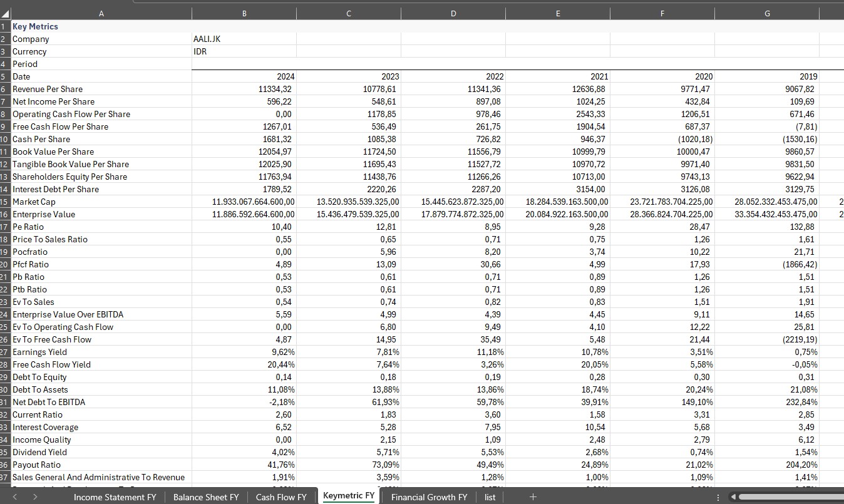844x504 pixels.
Task: Select the 'list' sheet tab
Action: (490, 497)
